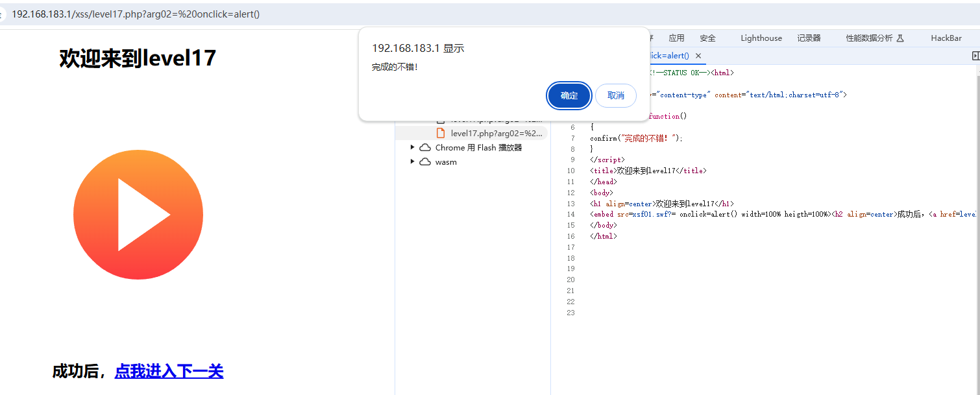Click the confirm("完成的不错！") code line
Viewport: 980px width, 395px height.
tap(636, 138)
